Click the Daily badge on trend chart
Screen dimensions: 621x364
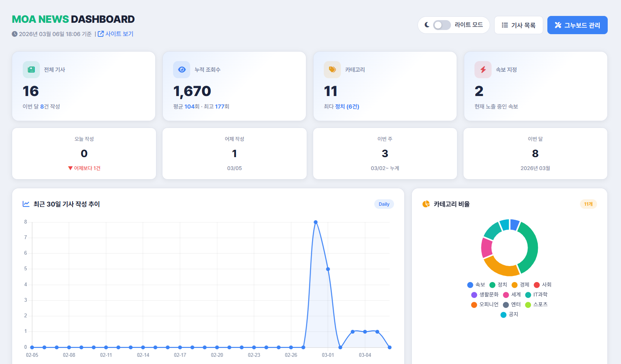pyautogui.click(x=384, y=204)
